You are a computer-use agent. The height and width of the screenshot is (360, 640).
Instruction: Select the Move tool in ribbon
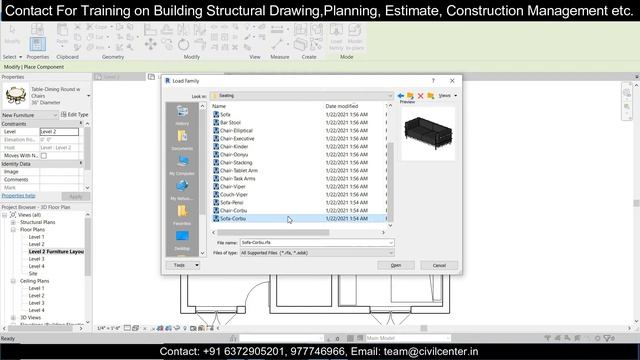(x=151, y=44)
